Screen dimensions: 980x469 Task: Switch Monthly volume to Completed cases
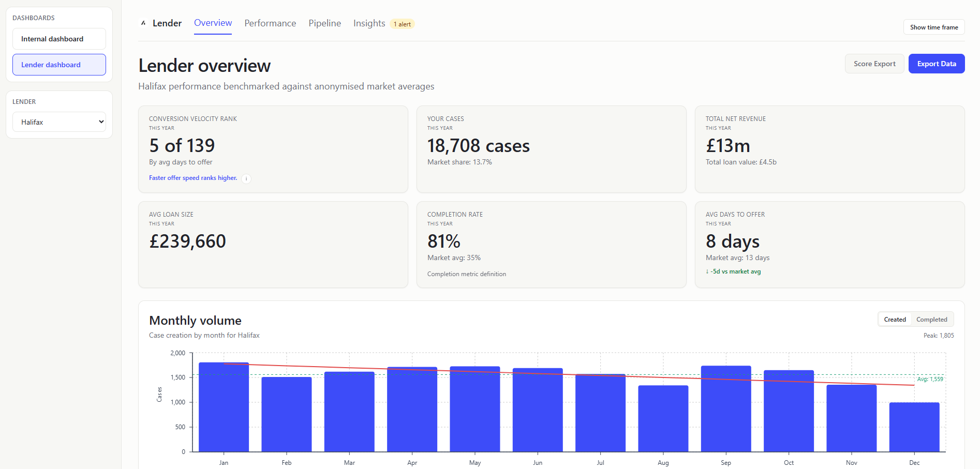[932, 319]
